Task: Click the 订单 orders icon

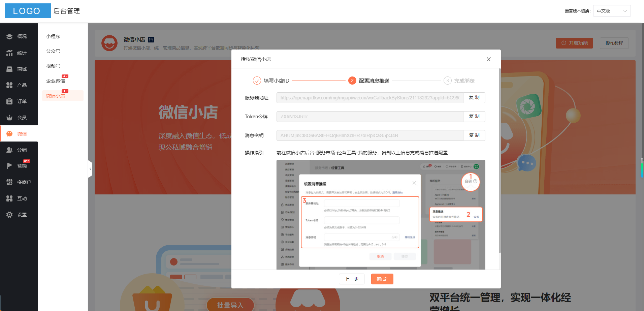Action: click(9, 101)
